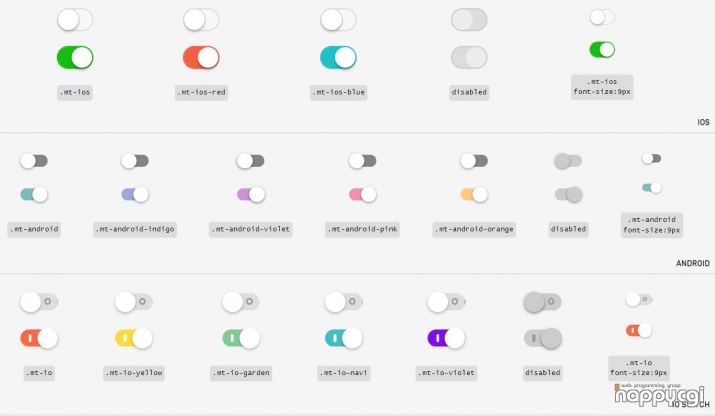Screen dimensions: 715x416
Task: Click the .mt-android-orange class label
Action: point(474,229)
